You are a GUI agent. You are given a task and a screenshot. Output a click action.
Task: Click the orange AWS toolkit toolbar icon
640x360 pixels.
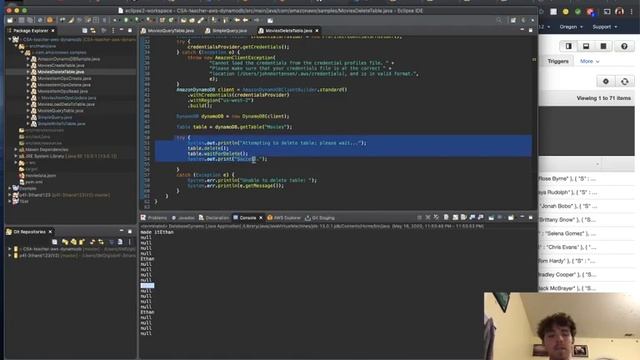[x=50, y=20]
